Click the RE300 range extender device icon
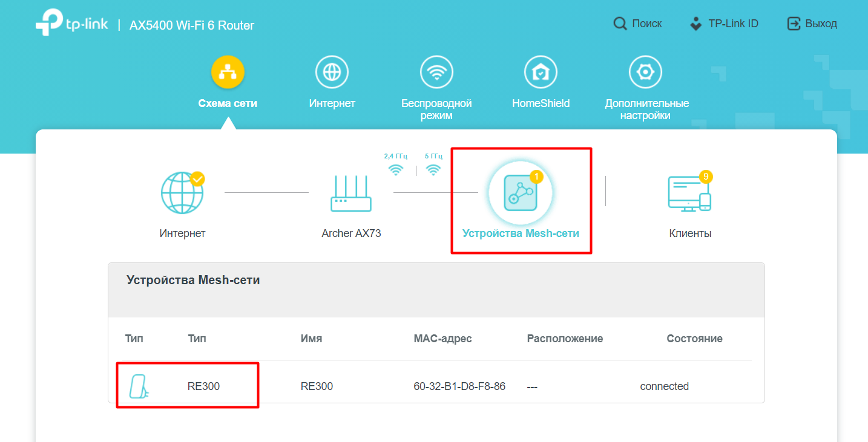 click(x=139, y=386)
